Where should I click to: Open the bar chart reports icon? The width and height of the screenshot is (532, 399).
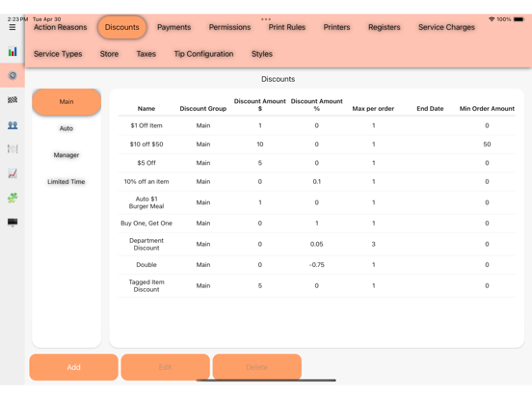click(x=13, y=52)
